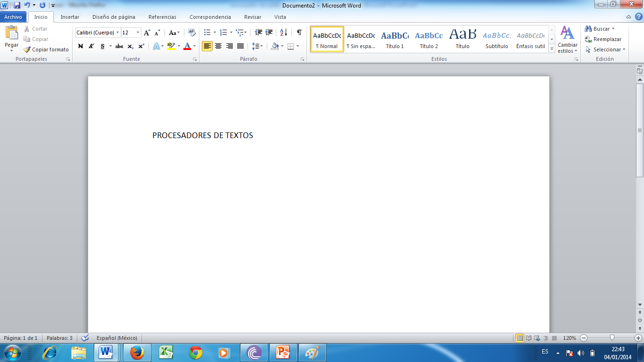Image resolution: width=644 pixels, height=362 pixels.
Task: Click the sort A-Z icon
Action: point(283,33)
